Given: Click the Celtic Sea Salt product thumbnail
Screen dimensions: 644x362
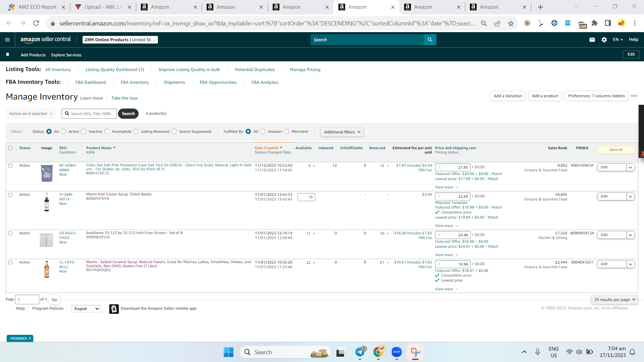Looking at the screenshot, I should pyautogui.click(x=47, y=173).
